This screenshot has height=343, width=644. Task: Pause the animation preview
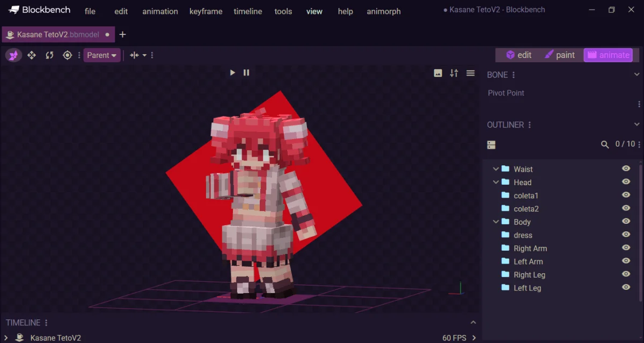point(246,72)
